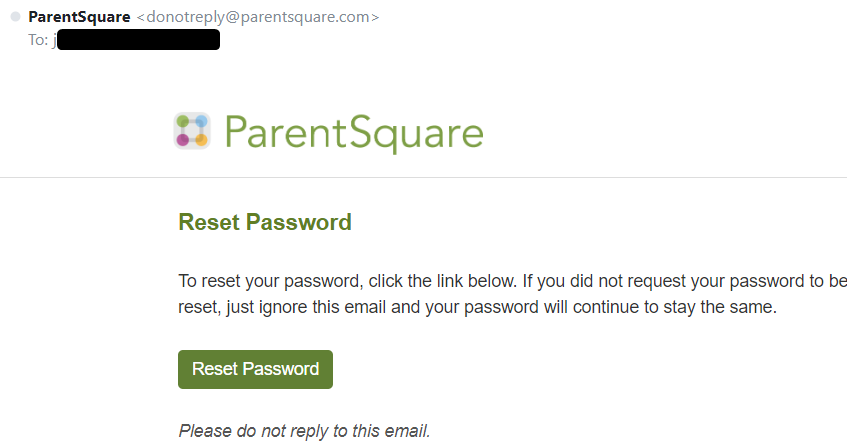Screen dimensions: 847x448
Task: Click the magenta dot in the logo
Action: 183,140
